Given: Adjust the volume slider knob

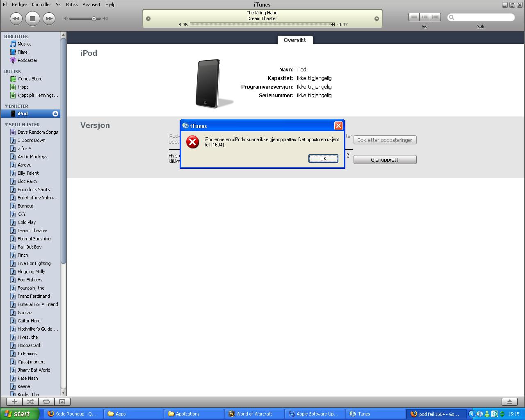Looking at the screenshot, I should tap(94, 18).
